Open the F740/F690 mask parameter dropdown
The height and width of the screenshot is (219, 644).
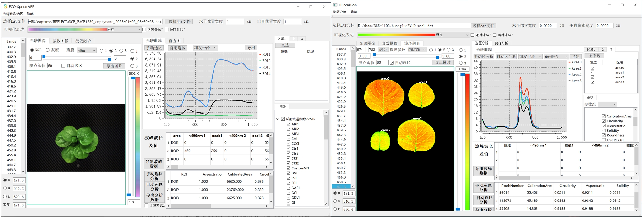(x=417, y=50)
